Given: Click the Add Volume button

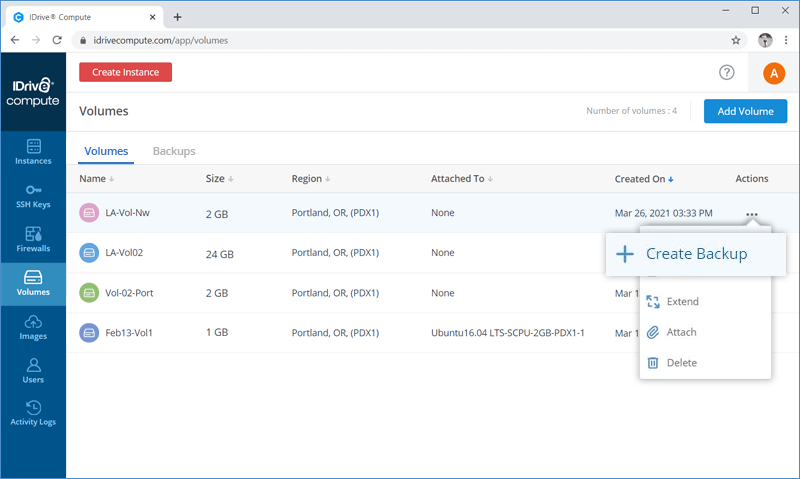Looking at the screenshot, I should point(745,111).
